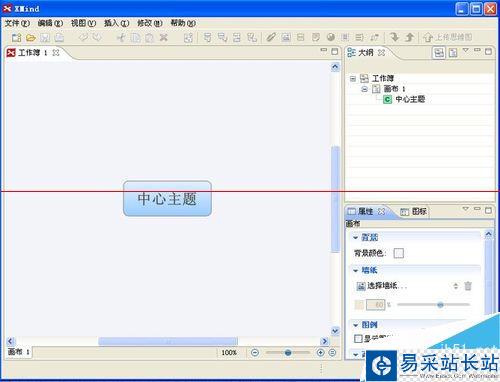Viewport: 500px width, 382px height.
Task: Open a file with the folder icon
Action: pos(31,37)
